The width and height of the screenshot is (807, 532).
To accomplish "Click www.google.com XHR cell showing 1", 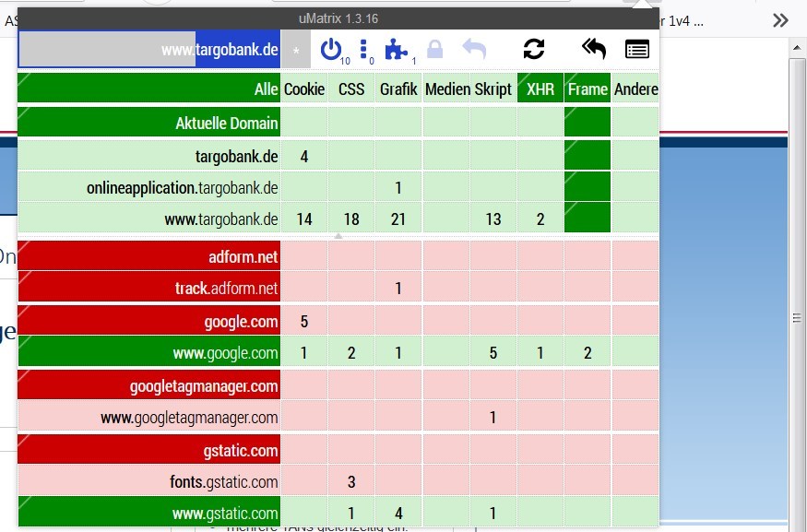I will click(540, 352).
